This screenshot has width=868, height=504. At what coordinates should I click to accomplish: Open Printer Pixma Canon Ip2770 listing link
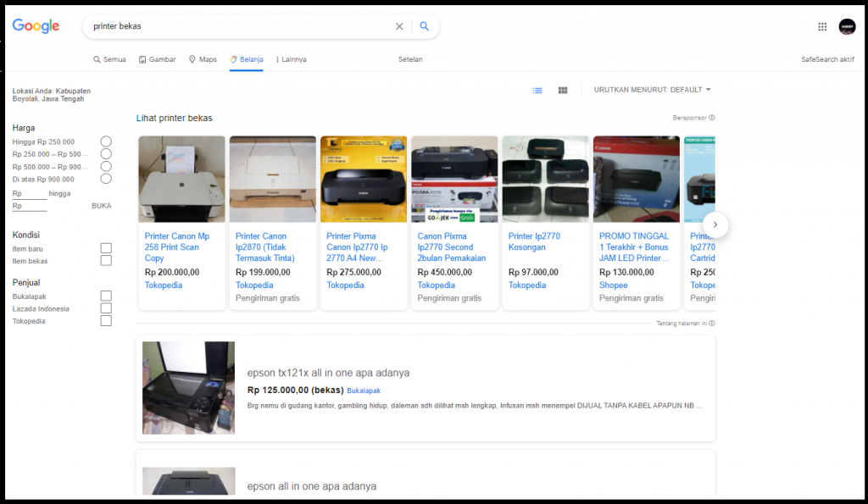point(357,247)
